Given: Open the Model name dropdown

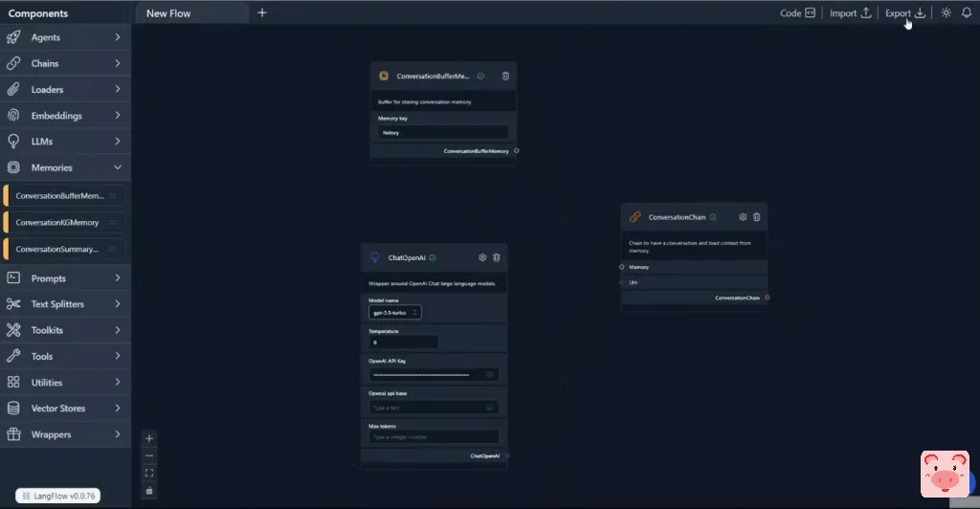Looking at the screenshot, I should point(395,312).
